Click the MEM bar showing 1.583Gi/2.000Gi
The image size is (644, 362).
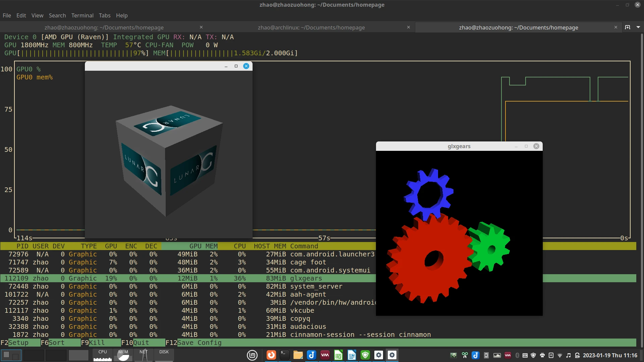[x=225, y=53]
